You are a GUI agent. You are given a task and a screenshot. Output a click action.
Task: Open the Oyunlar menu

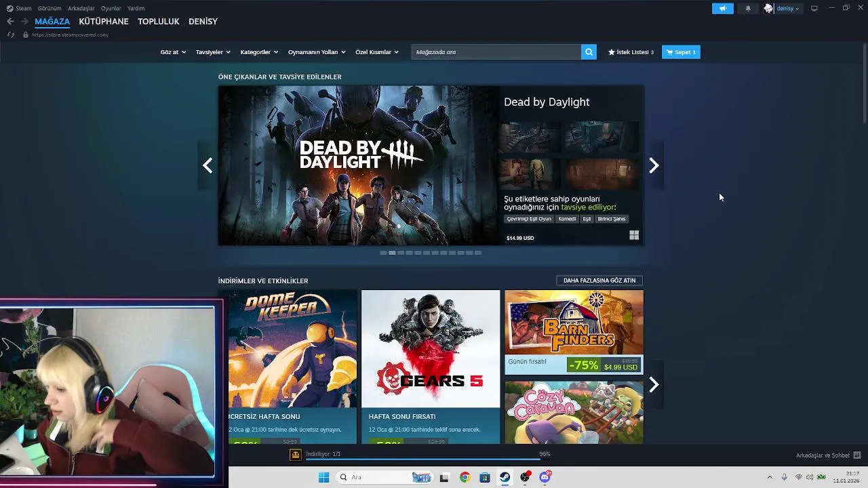111,8
